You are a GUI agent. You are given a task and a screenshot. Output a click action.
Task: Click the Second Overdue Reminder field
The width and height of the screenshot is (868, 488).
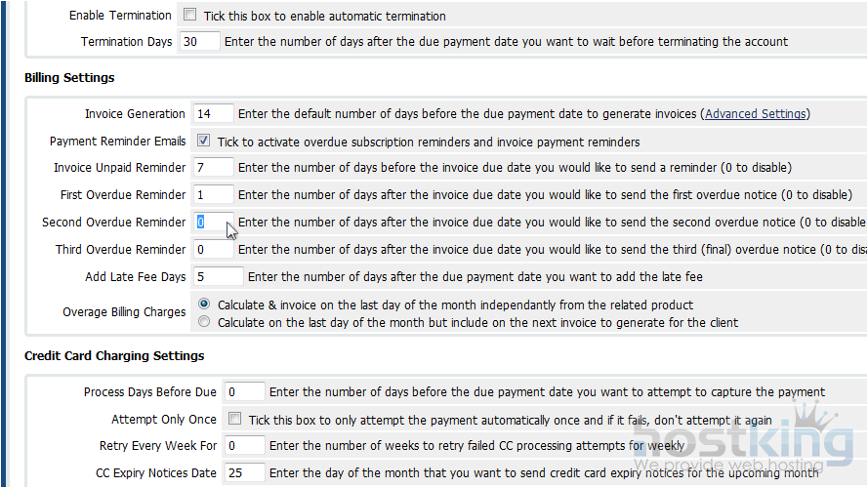coord(214,223)
